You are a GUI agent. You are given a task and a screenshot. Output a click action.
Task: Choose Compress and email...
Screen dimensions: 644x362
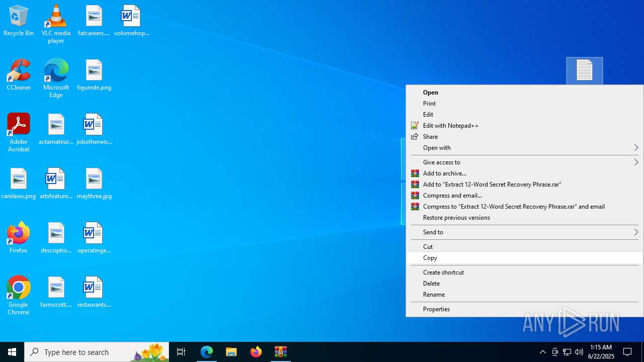(525, 196)
